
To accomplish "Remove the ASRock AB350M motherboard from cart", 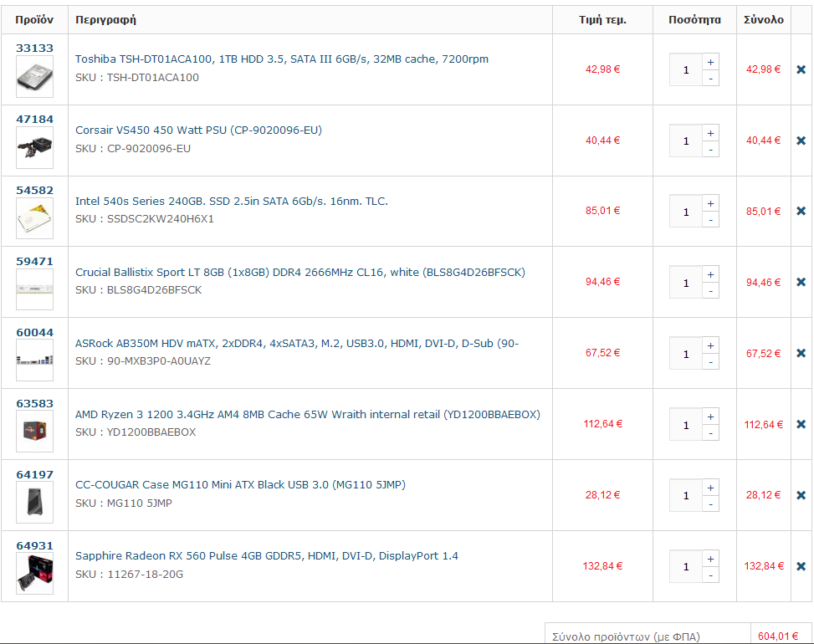I will [801, 354].
